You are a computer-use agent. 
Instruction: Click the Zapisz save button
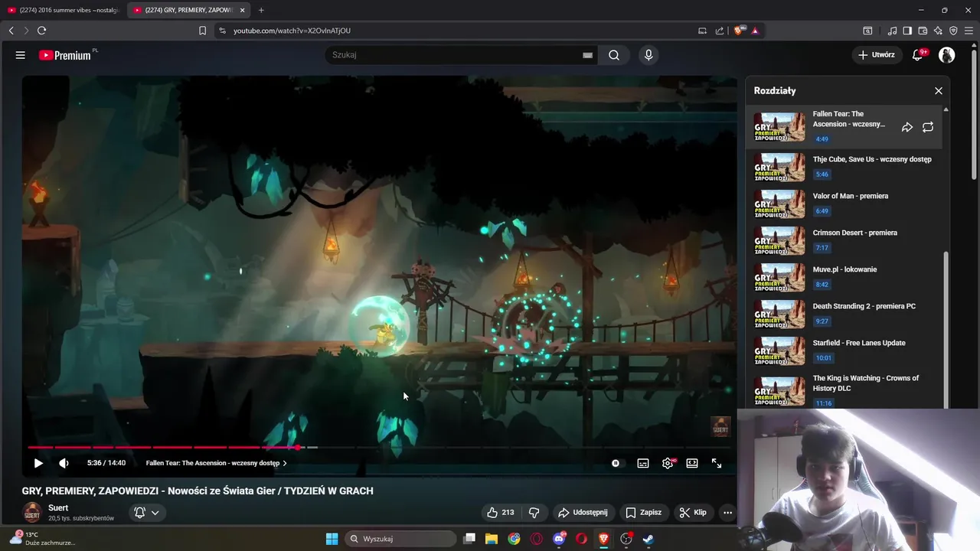[x=643, y=513]
